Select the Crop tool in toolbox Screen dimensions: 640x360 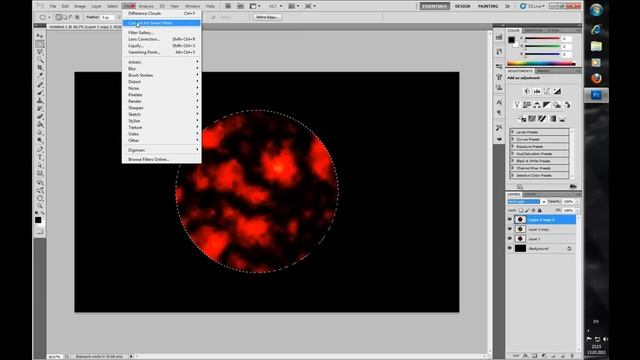point(40,68)
